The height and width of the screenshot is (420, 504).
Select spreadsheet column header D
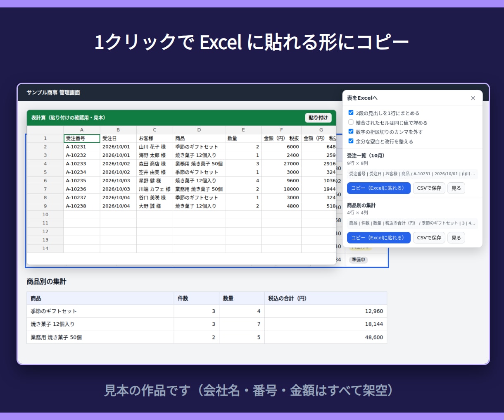point(199,130)
